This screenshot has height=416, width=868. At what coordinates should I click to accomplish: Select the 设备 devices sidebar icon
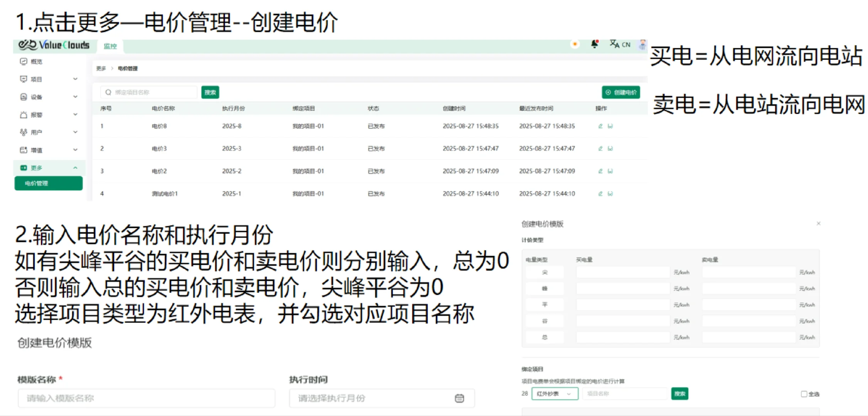[23, 97]
